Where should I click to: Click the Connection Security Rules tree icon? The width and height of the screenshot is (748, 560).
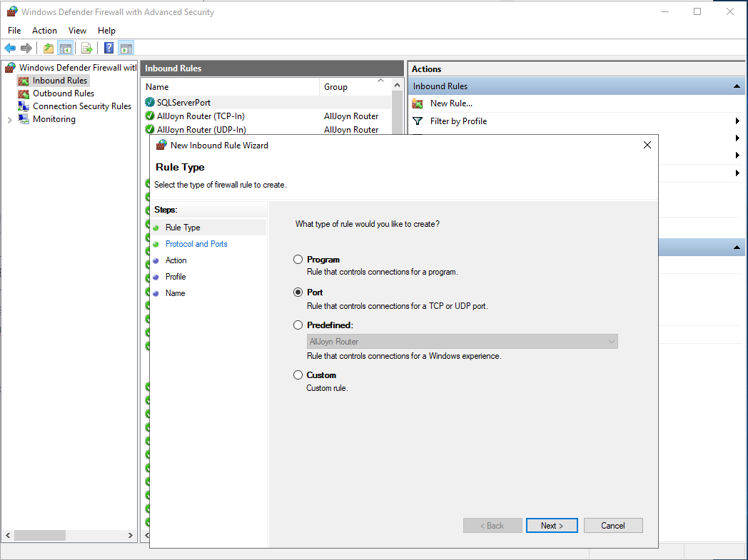click(x=24, y=106)
